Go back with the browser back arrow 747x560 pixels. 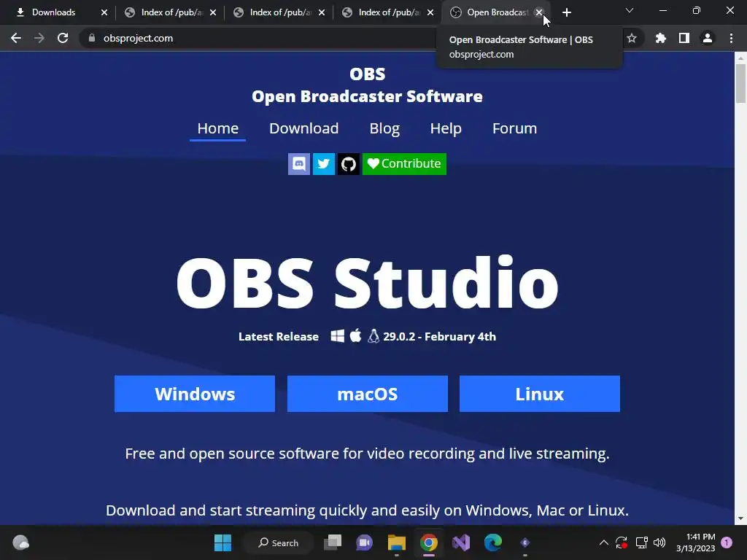[16, 38]
